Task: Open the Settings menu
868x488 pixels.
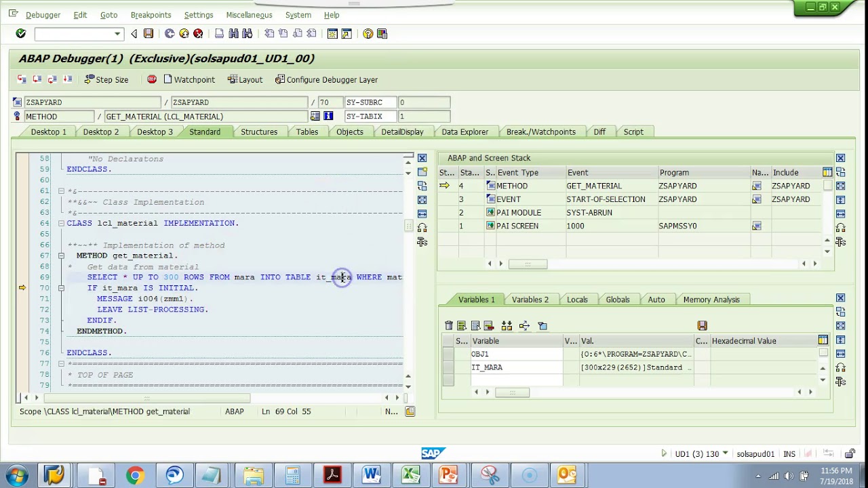Action: (x=199, y=15)
